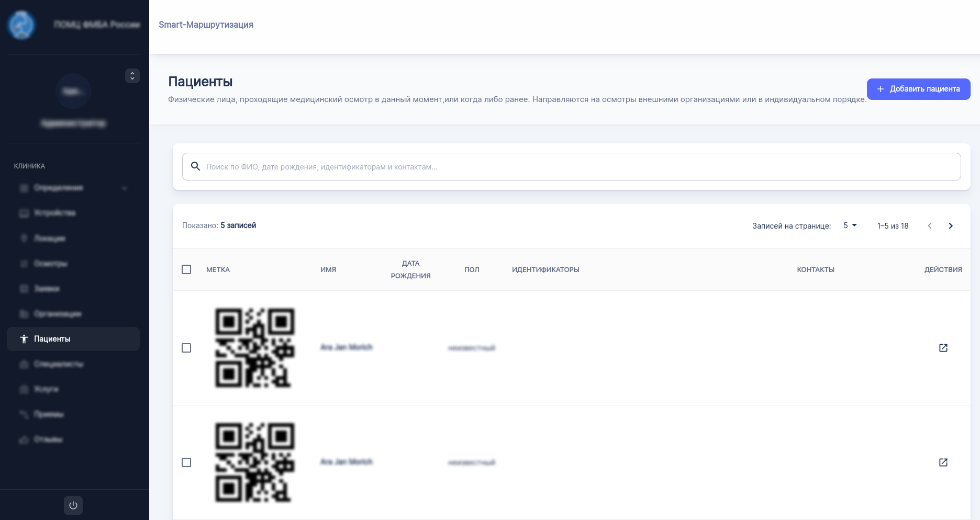Click the search magnifier icon
980x520 pixels.
point(196,166)
